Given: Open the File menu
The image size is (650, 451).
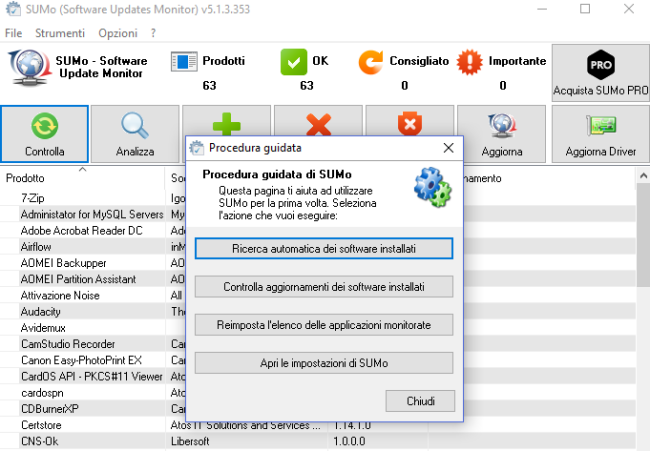Looking at the screenshot, I should (14, 33).
